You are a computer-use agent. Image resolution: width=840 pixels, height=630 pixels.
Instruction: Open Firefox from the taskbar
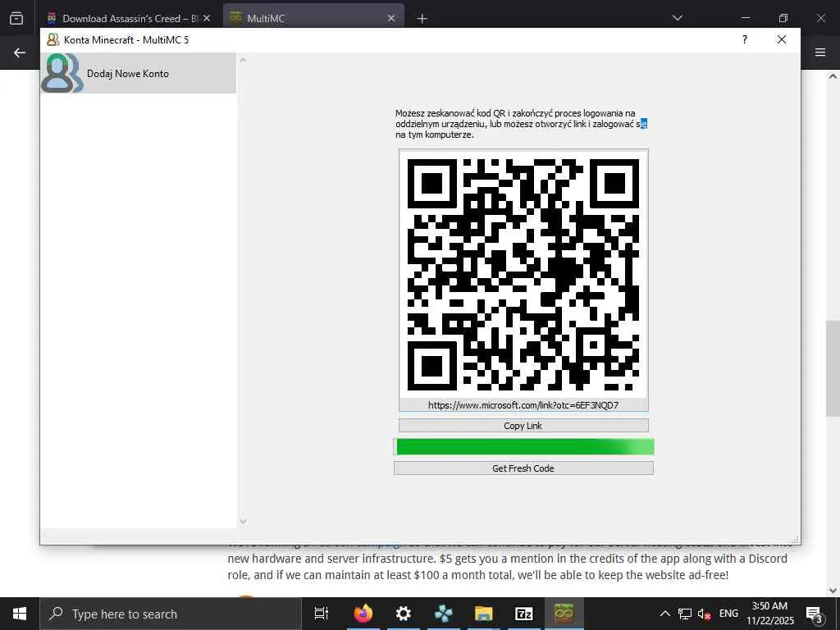(x=363, y=614)
